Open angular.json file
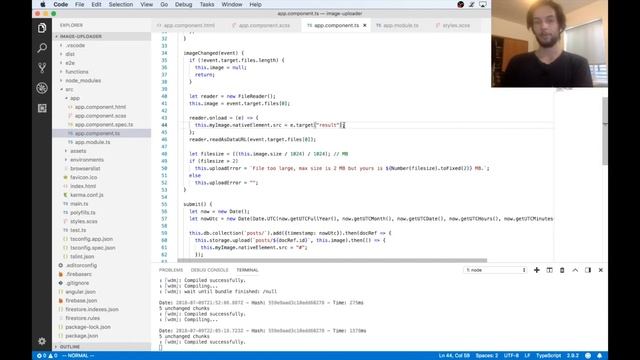Viewport: 640px width, 360px height. 101,292
